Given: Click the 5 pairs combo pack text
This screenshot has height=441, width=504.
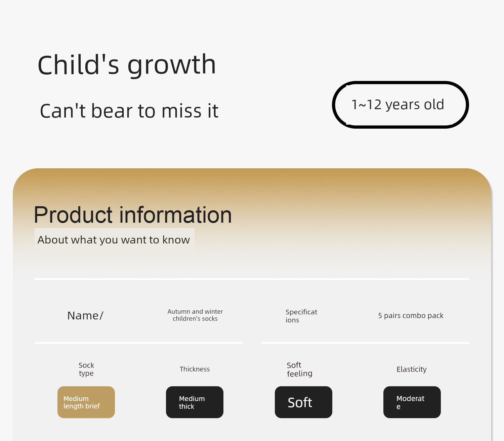Looking at the screenshot, I should click(x=411, y=316).
